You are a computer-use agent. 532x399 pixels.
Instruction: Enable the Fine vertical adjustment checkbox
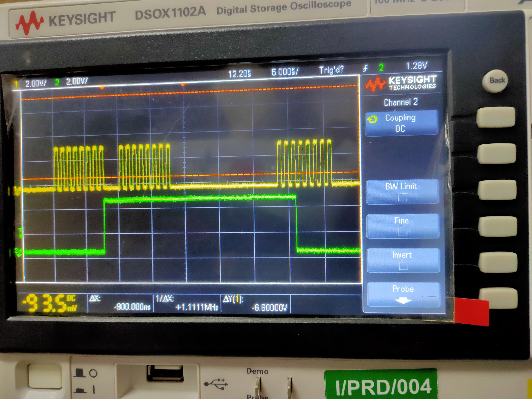(403, 232)
